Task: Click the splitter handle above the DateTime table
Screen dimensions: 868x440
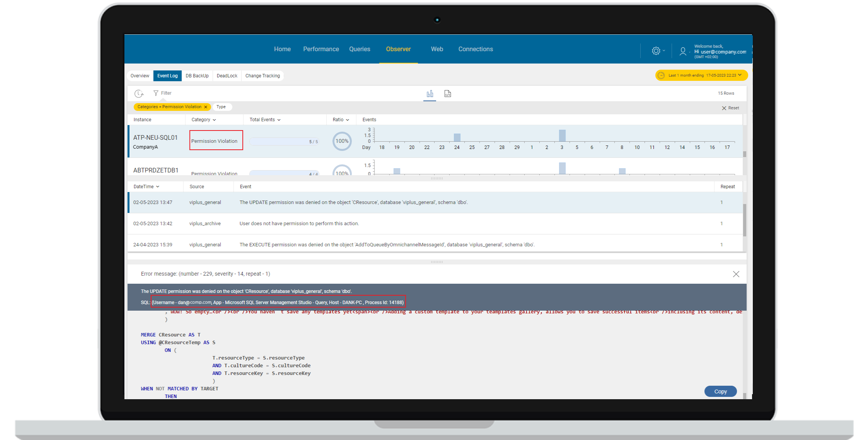Action: click(437, 179)
